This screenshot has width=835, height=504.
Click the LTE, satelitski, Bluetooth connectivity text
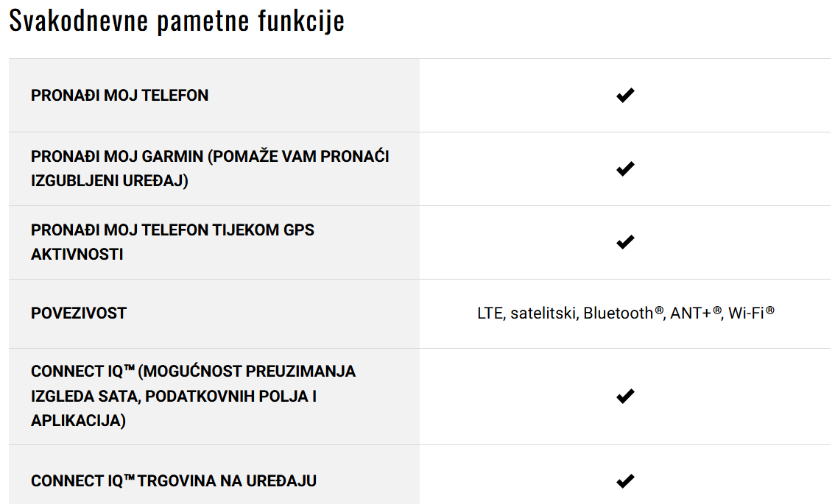[x=626, y=313]
